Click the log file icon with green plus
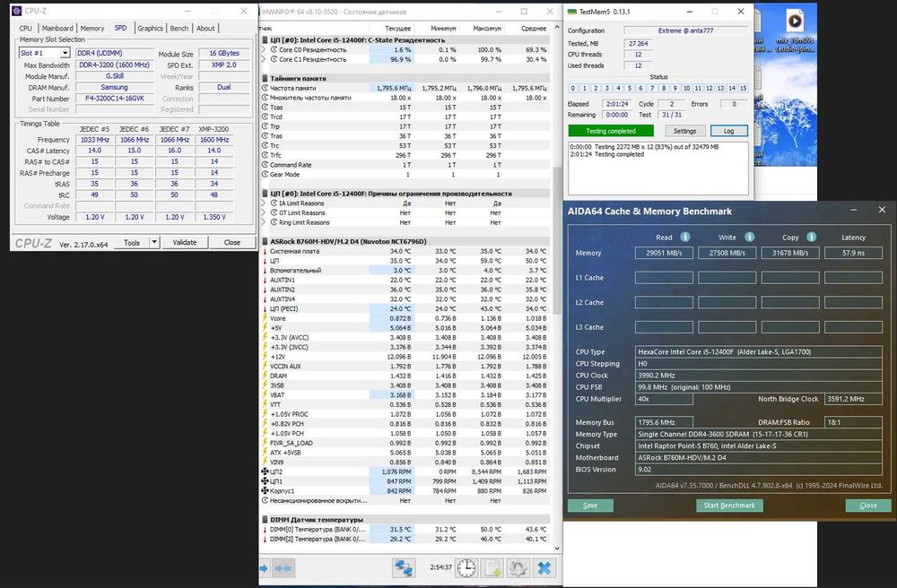 pos(492,568)
